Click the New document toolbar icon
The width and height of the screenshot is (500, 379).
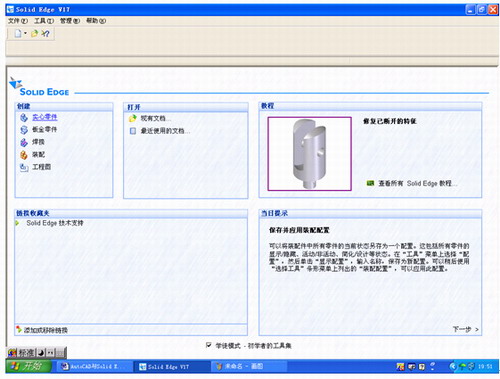[x=18, y=33]
